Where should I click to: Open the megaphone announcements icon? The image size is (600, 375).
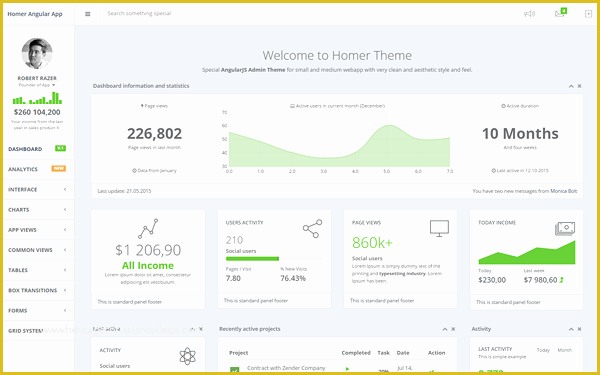[x=529, y=14]
